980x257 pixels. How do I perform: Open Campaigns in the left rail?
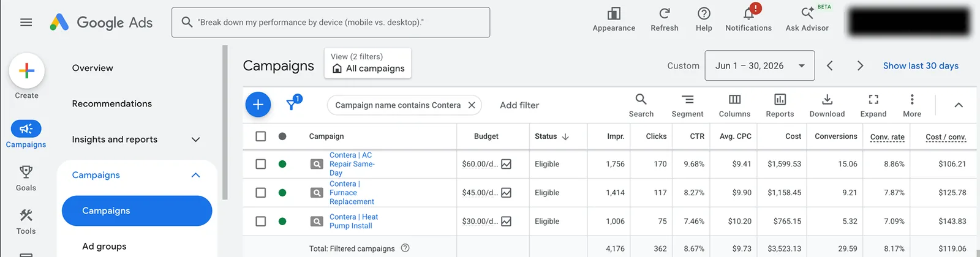point(26,134)
